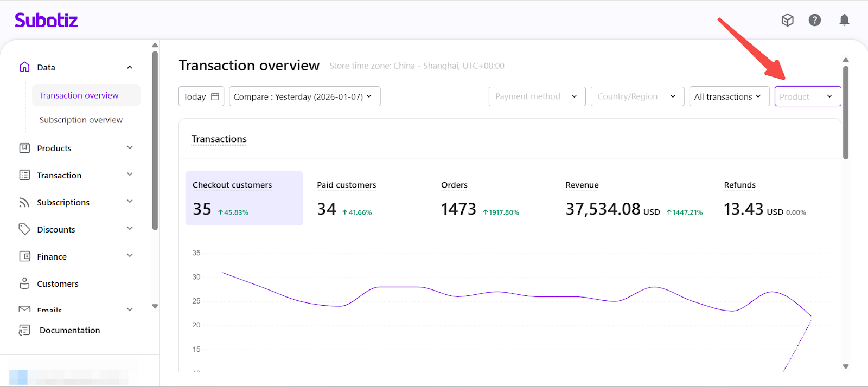The height and width of the screenshot is (387, 868).
Task: Click the Discounts tag icon
Action: tap(24, 229)
